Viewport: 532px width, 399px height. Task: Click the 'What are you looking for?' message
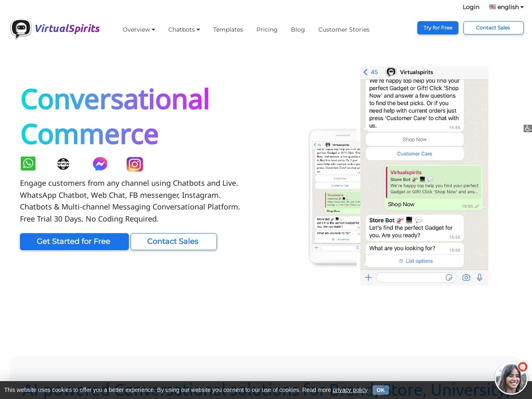coord(402,248)
